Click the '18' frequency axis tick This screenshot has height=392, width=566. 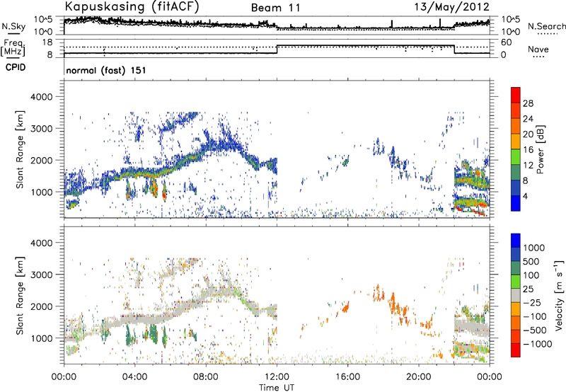click(47, 42)
